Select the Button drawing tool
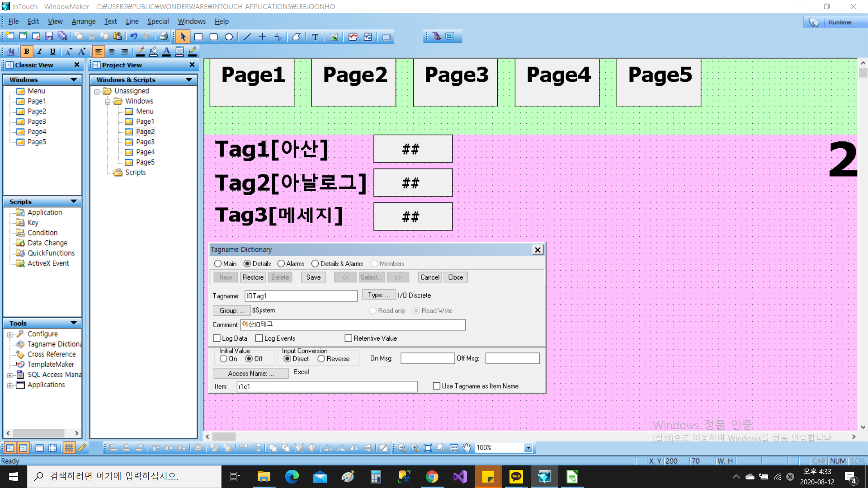Image resolution: width=868 pixels, height=488 pixels. 387,37
